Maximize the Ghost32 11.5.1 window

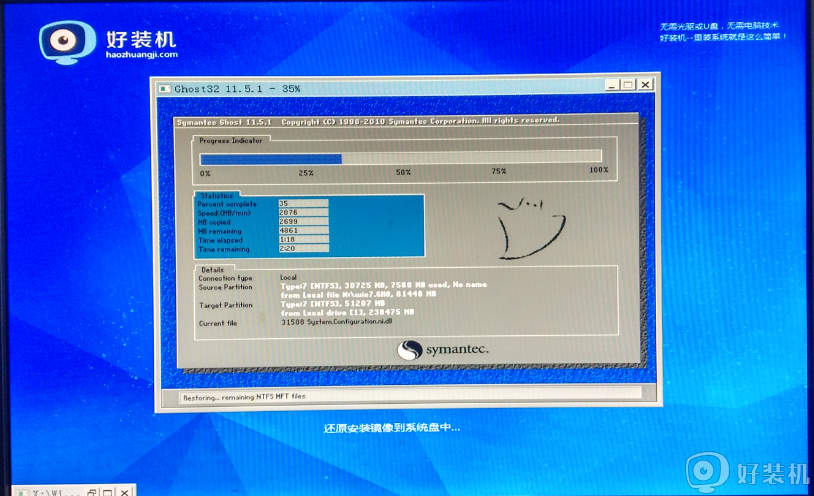coord(628,85)
